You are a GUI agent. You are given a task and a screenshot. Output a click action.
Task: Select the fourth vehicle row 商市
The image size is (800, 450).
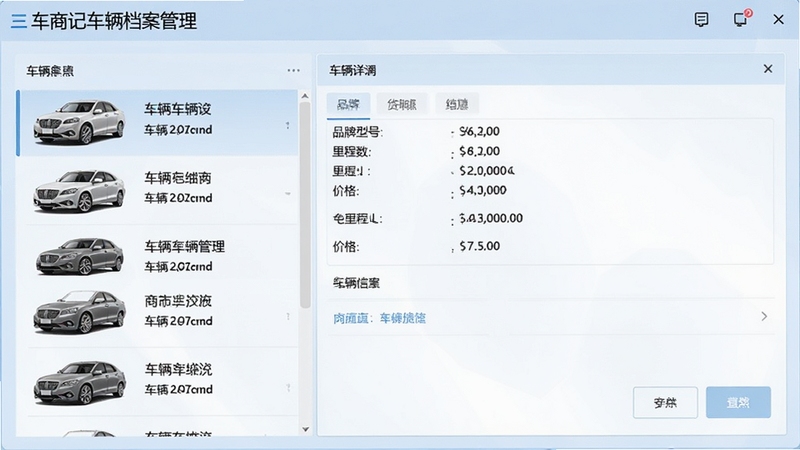tap(158, 312)
